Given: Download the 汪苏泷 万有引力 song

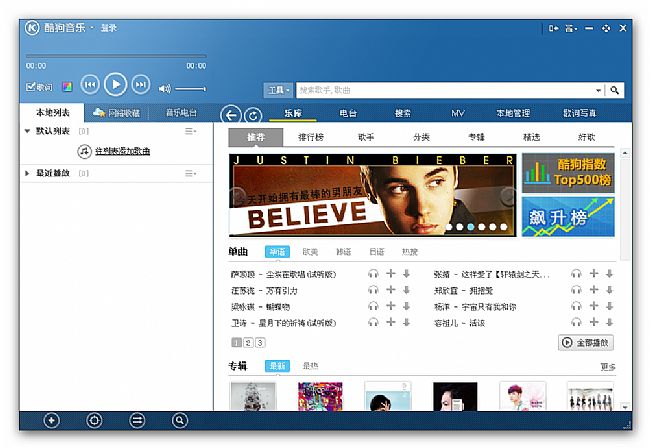Looking at the screenshot, I should pyautogui.click(x=406, y=290).
